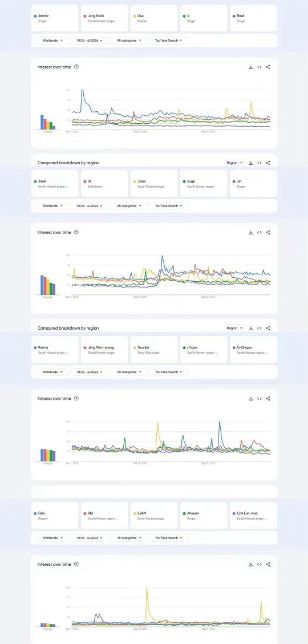The width and height of the screenshot is (308, 644).
Task: Download the interest chart for the Jennie comparison
Action: [250, 67]
